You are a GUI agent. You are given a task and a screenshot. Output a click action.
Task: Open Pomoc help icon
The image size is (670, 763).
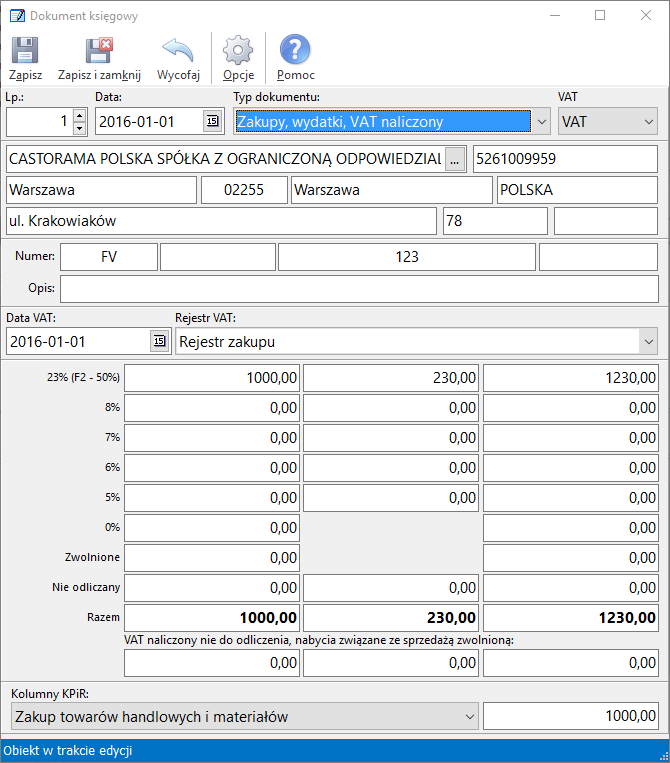tap(295, 51)
